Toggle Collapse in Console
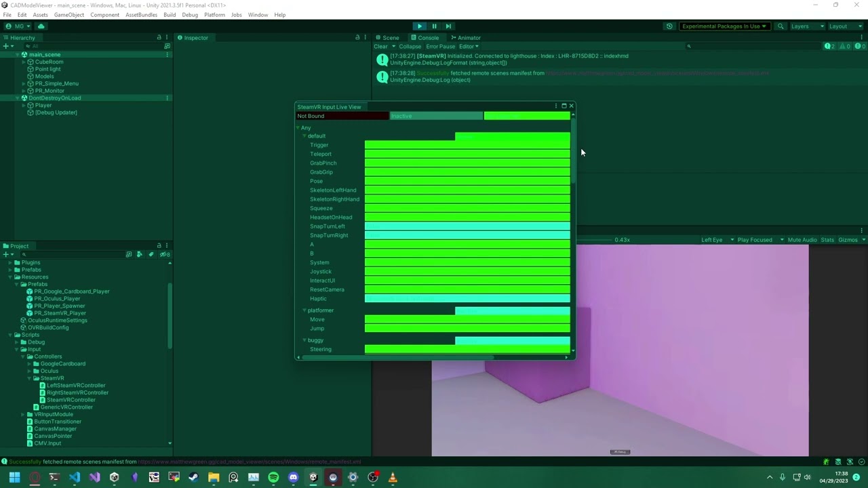This screenshot has width=868, height=488. (410, 47)
